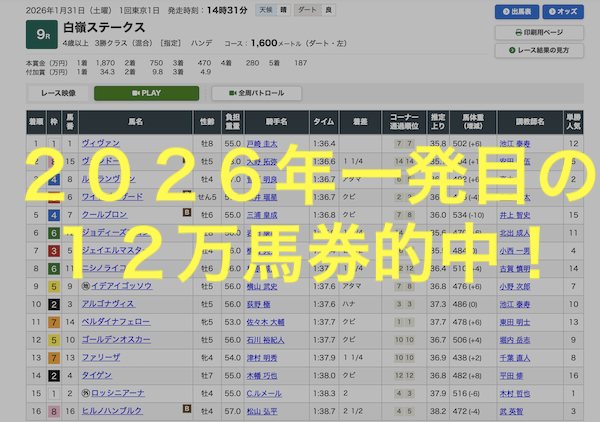
Task: Click the タイム column header
Action: pos(324,122)
